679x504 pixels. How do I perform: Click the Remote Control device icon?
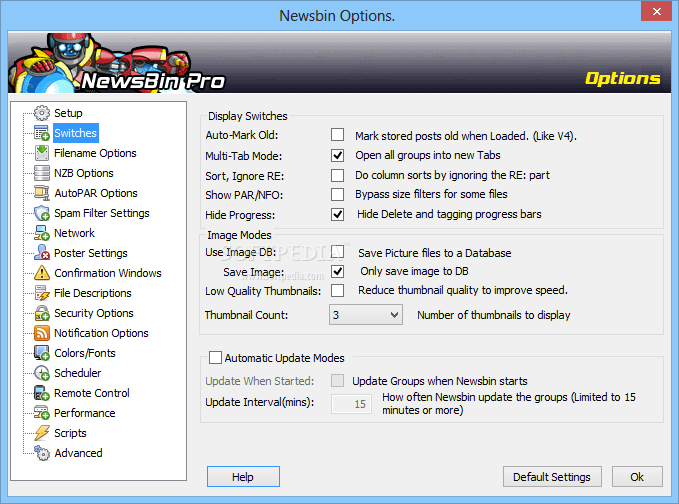coord(42,393)
